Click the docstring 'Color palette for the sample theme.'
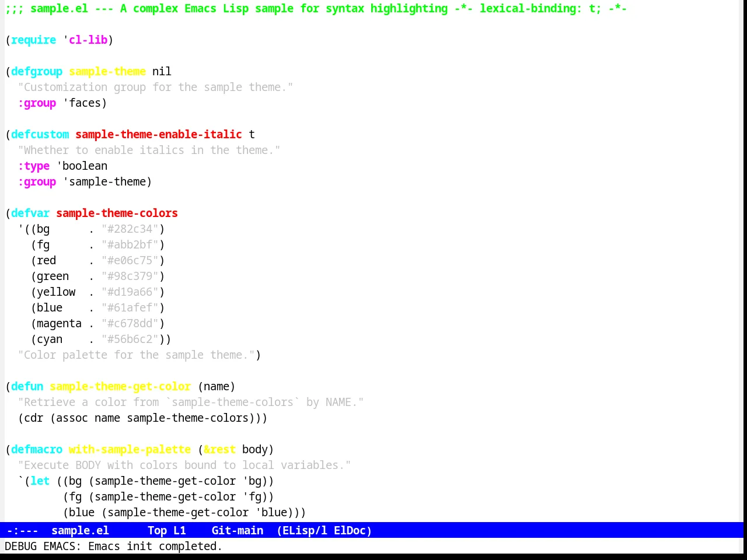The width and height of the screenshot is (747, 560). [136, 355]
